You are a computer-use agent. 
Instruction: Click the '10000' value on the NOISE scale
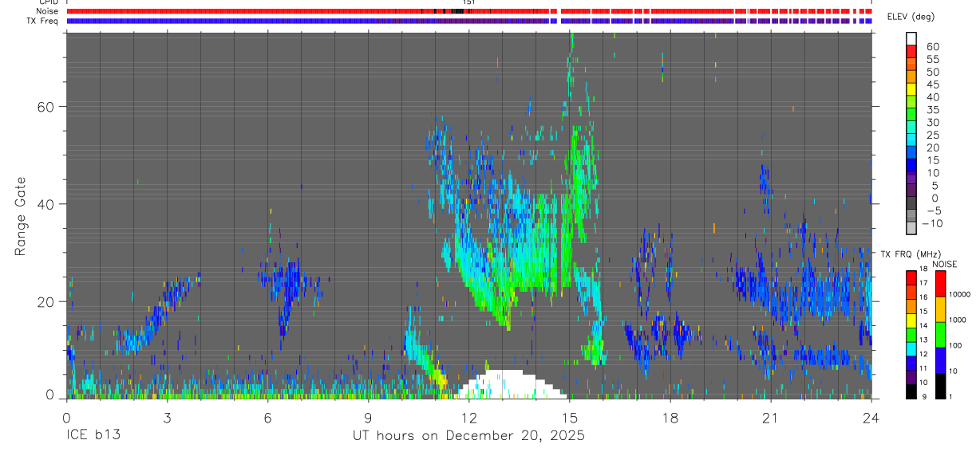[x=959, y=295]
